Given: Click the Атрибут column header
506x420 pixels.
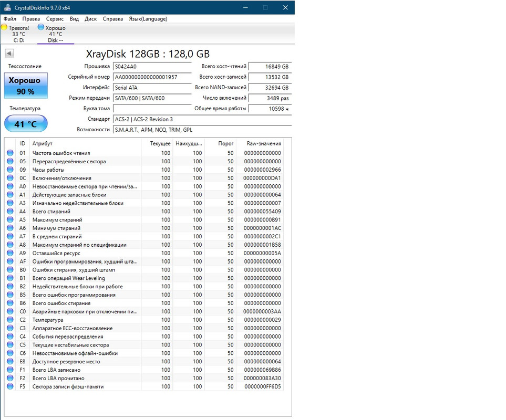Looking at the screenshot, I should pos(85,143).
